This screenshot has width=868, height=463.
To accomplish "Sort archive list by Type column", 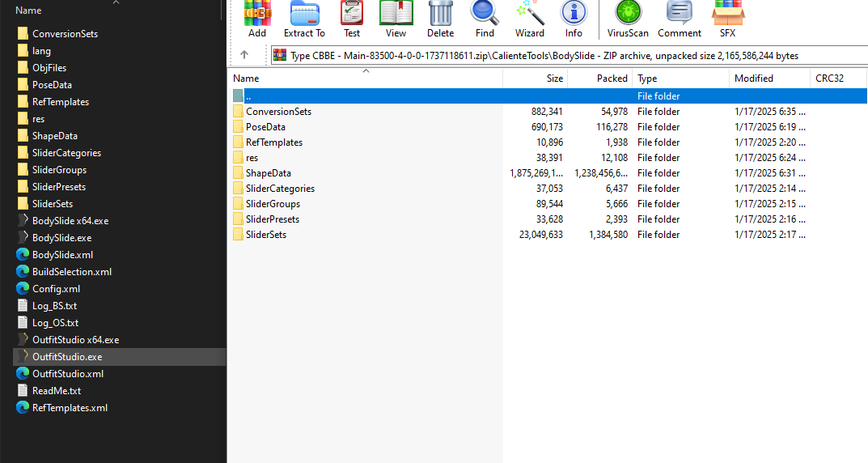I will [681, 78].
